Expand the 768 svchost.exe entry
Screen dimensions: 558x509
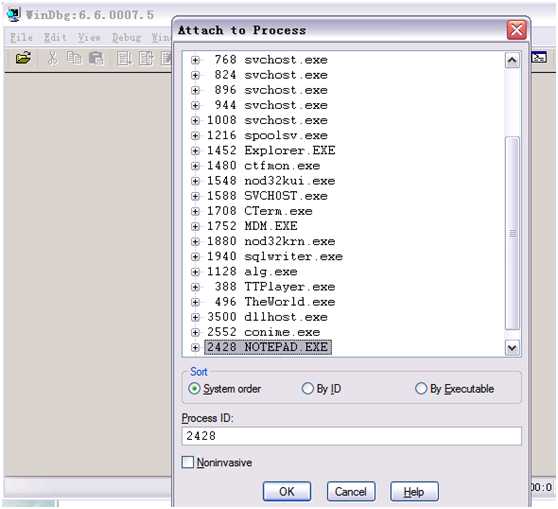[x=195, y=60]
